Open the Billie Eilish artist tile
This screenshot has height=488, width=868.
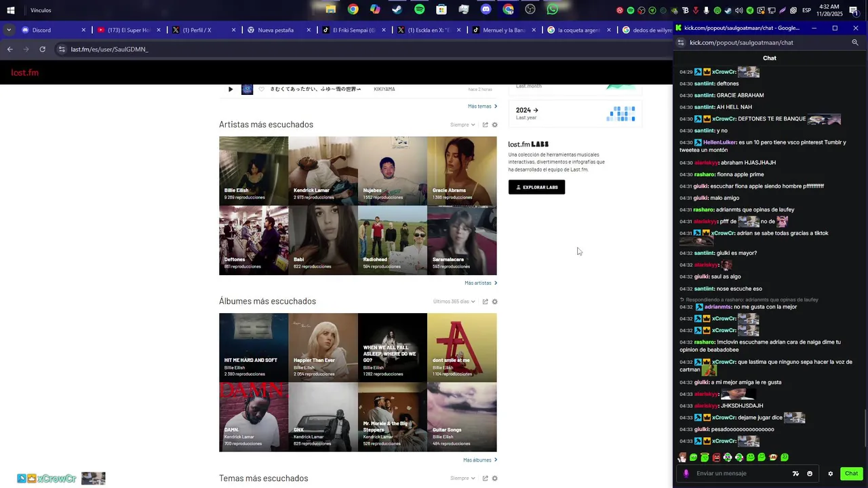254,171
